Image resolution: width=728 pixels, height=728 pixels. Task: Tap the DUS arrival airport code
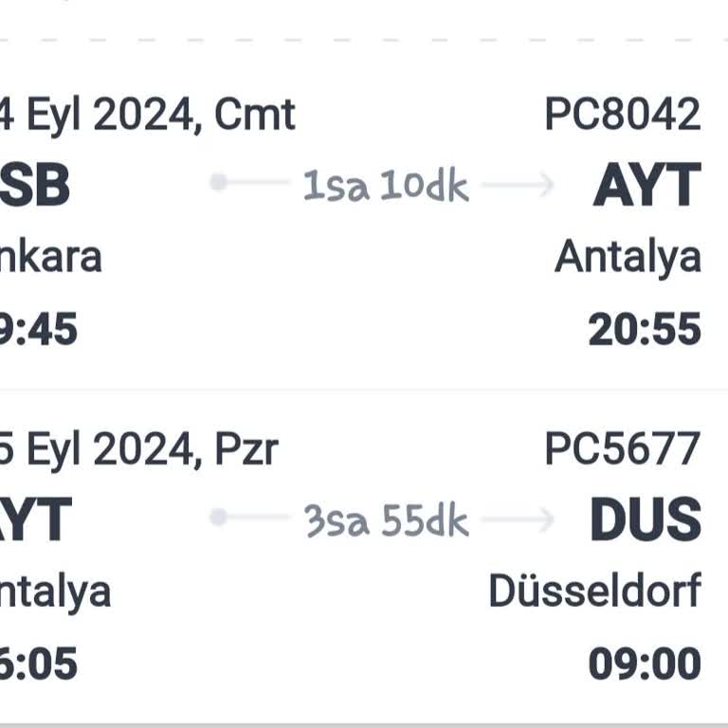click(x=645, y=520)
